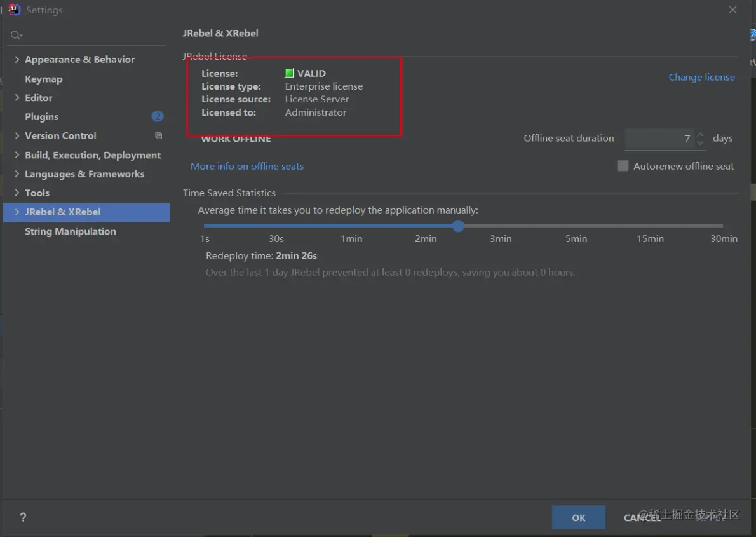This screenshot has height=537, width=756.
Task: Click the green VALID license status square
Action: [x=289, y=73]
